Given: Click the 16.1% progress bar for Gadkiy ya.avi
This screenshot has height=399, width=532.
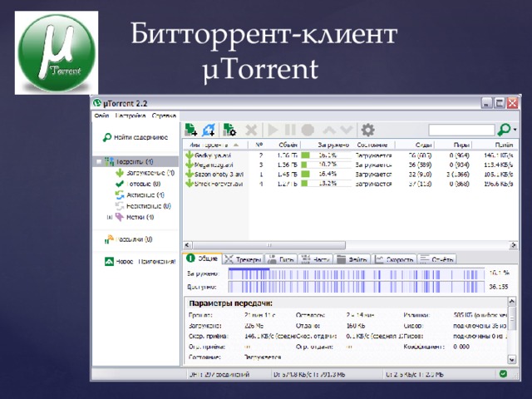Looking at the screenshot, I should click(x=327, y=155).
